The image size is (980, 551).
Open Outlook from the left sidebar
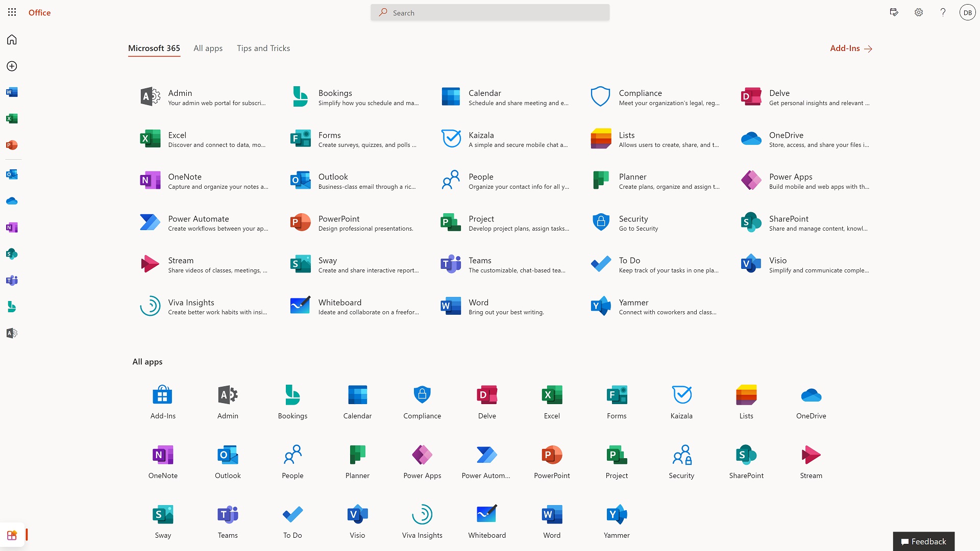click(12, 174)
